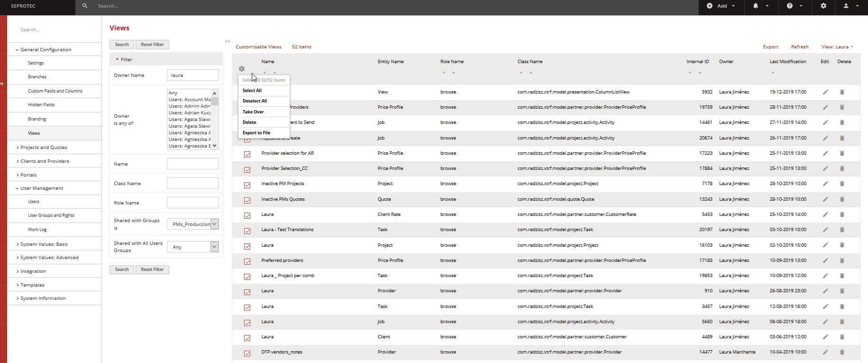868x363 pixels.
Task: Sort Name column descending
Action: [265, 73]
